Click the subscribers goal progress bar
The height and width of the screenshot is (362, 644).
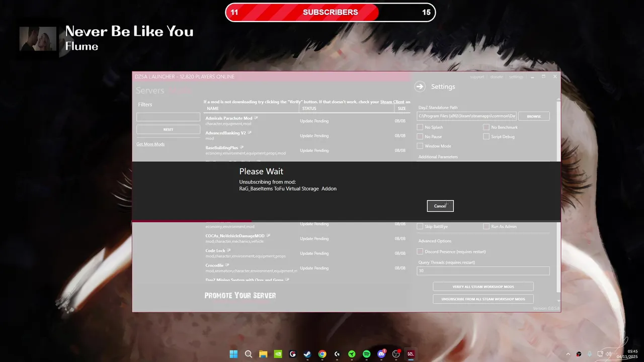330,12
